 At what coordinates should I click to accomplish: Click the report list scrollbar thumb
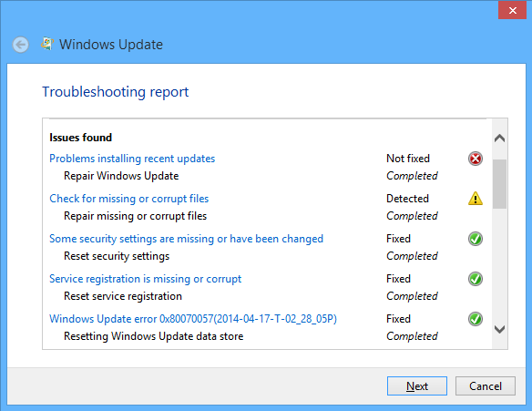(x=499, y=183)
